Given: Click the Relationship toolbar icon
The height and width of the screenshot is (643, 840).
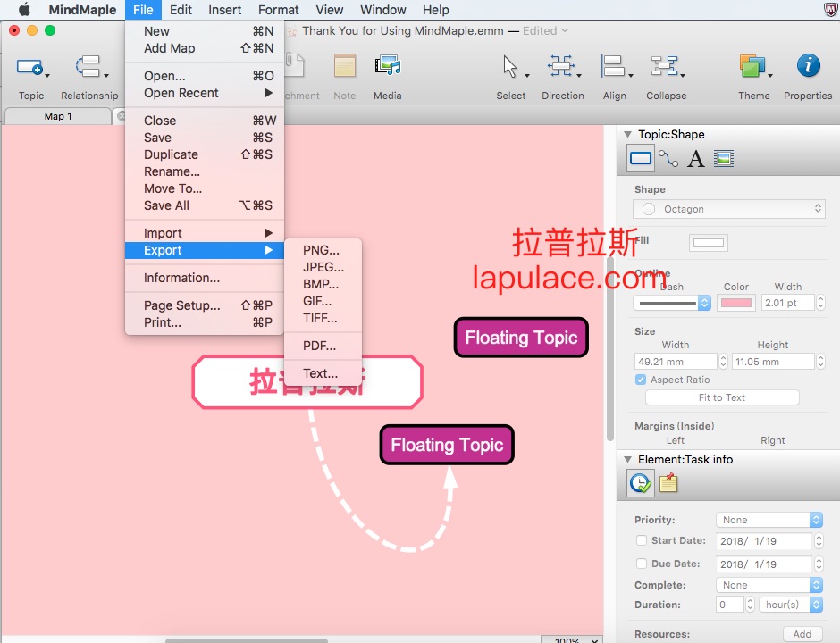Looking at the screenshot, I should pos(88,67).
